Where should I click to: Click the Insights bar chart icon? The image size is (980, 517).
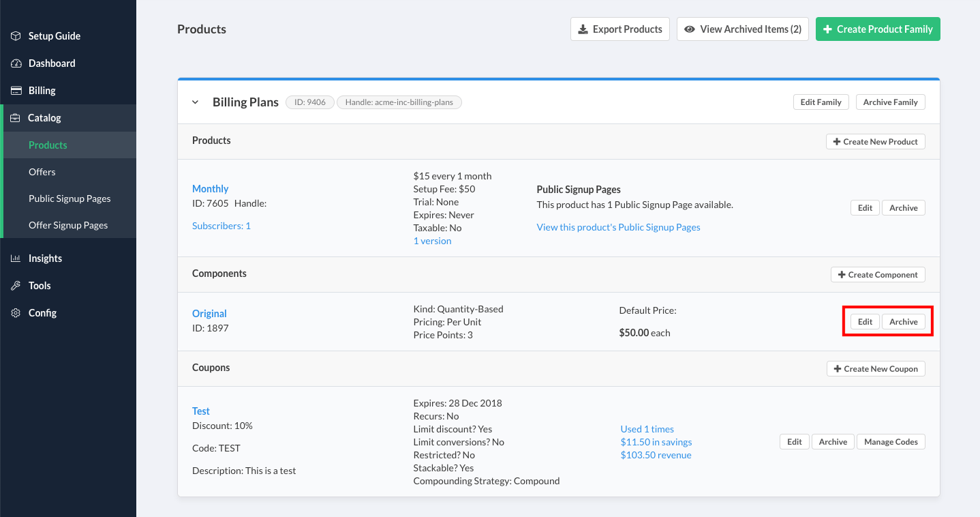pyautogui.click(x=16, y=258)
